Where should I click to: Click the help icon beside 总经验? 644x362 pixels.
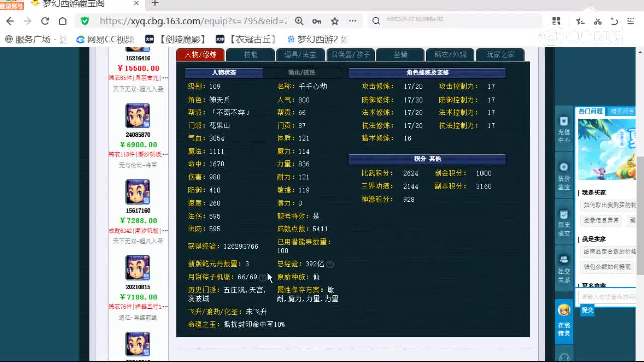[x=330, y=264]
